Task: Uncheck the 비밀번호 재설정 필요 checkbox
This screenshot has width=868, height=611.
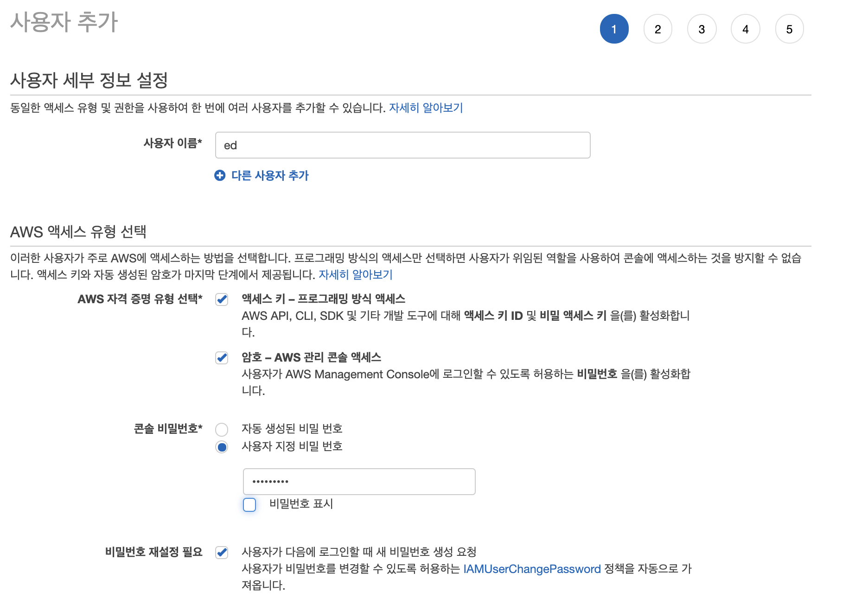Action: pyautogui.click(x=222, y=553)
